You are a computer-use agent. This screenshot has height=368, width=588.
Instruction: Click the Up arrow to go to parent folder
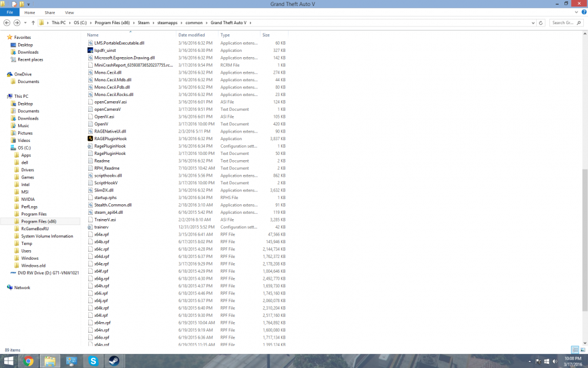click(x=33, y=22)
